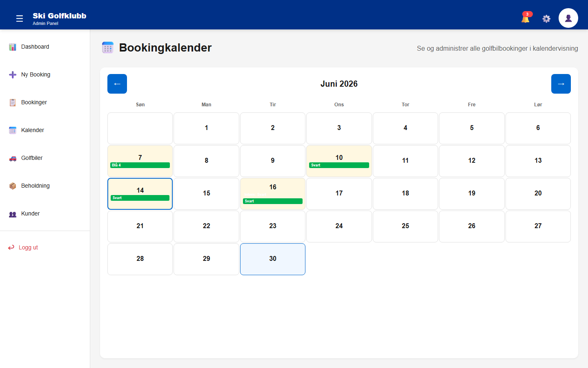This screenshot has height=368, width=588.
Task: Click the Logg ut arrow icon
Action: pyautogui.click(x=11, y=247)
